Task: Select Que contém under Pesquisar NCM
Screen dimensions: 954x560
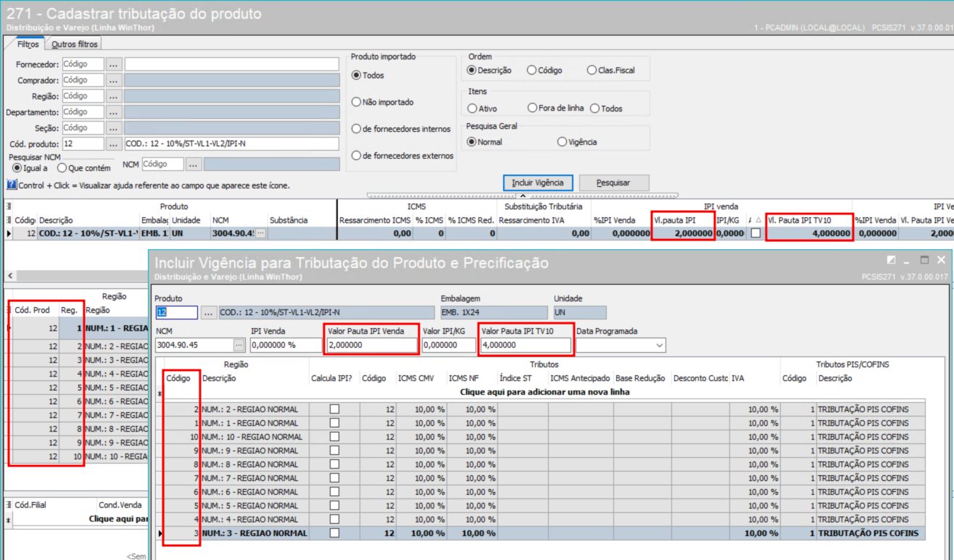Action: coord(86,168)
